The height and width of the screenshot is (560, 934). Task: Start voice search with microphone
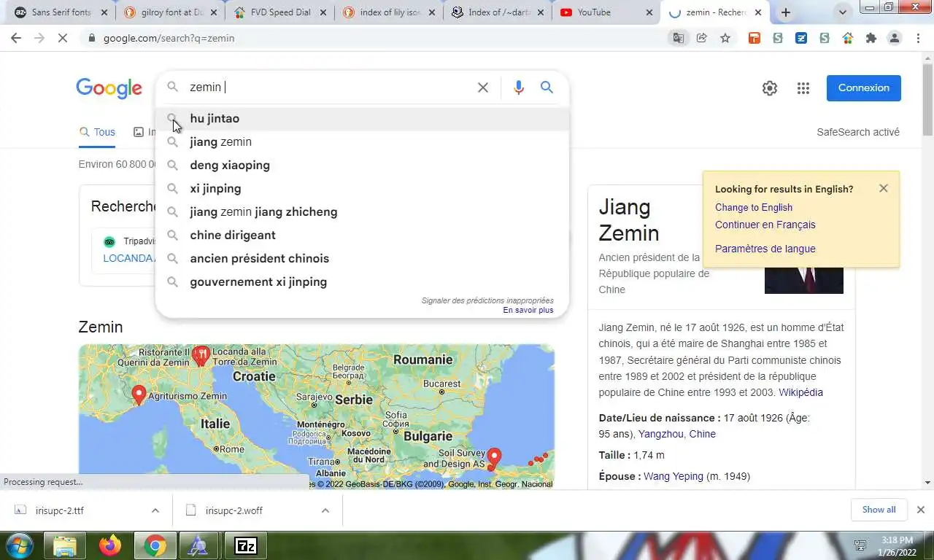[519, 87]
